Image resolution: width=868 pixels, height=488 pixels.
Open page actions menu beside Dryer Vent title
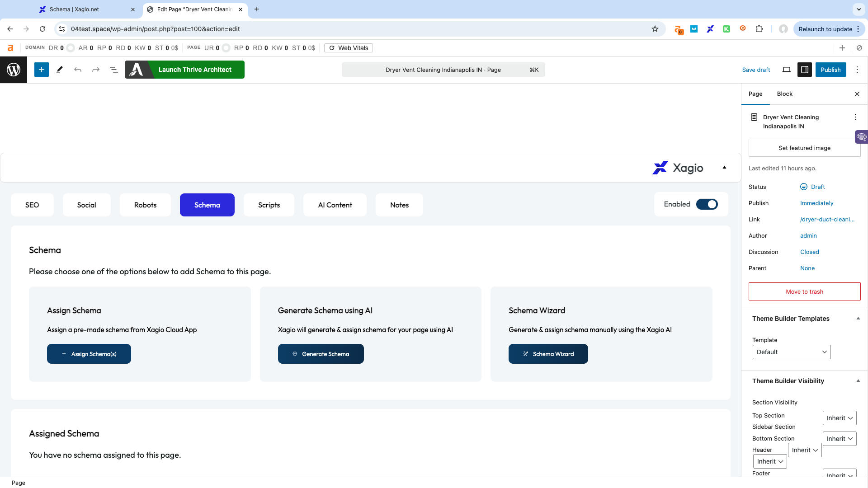[x=855, y=117]
